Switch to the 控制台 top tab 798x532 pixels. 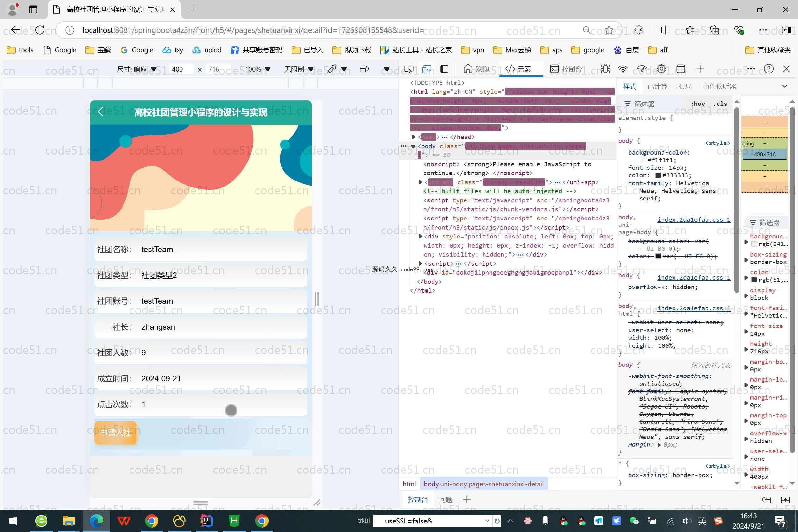click(566, 69)
